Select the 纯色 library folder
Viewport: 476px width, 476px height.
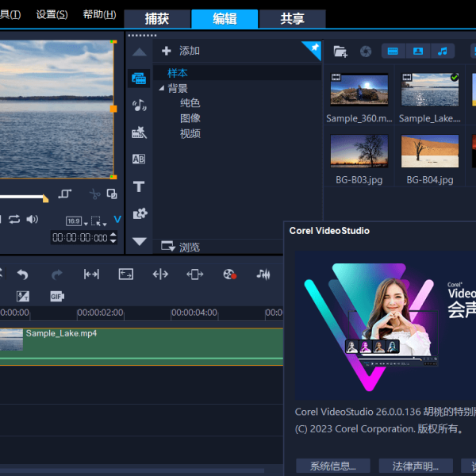coord(190,103)
